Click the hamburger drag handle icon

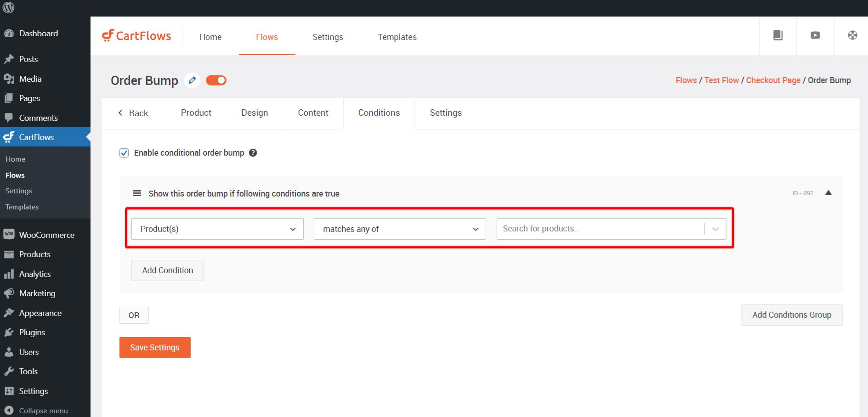click(137, 193)
